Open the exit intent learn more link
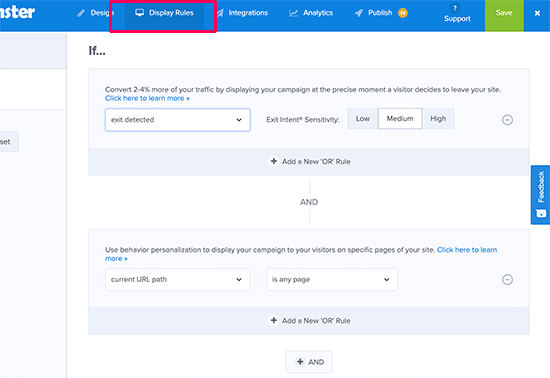Image resolution: width=550 pixels, height=378 pixels. pyautogui.click(x=147, y=98)
